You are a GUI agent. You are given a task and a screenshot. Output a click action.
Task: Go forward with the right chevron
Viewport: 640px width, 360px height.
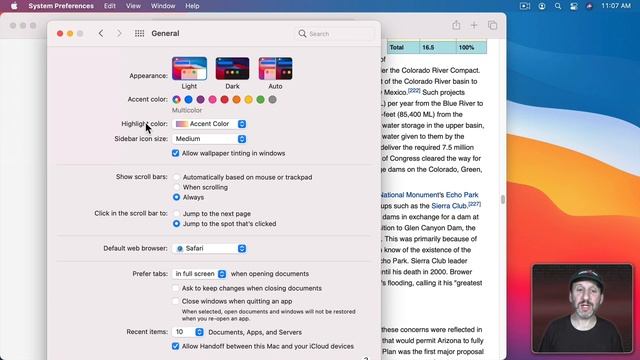(x=119, y=33)
